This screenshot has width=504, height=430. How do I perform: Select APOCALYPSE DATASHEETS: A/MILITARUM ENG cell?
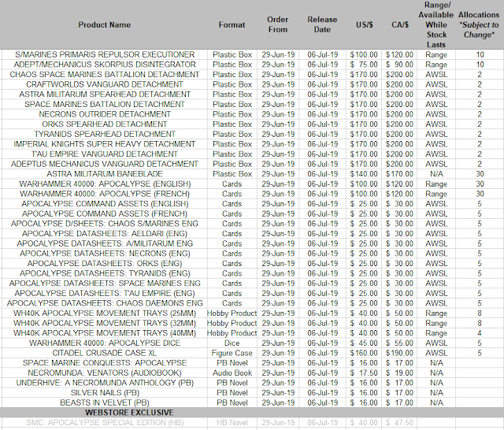(105, 243)
